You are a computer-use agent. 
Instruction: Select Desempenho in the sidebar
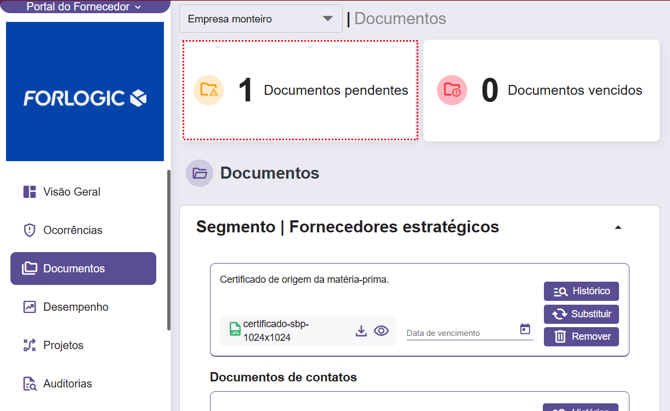point(75,307)
